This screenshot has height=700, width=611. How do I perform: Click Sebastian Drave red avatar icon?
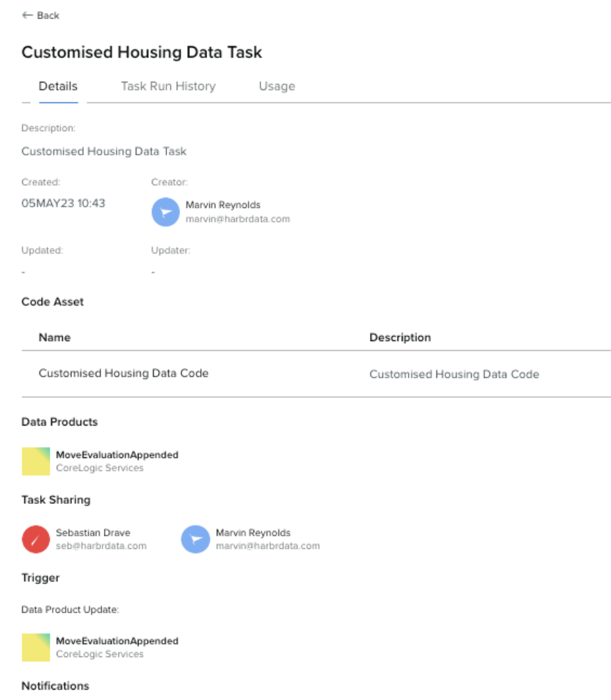coord(36,539)
